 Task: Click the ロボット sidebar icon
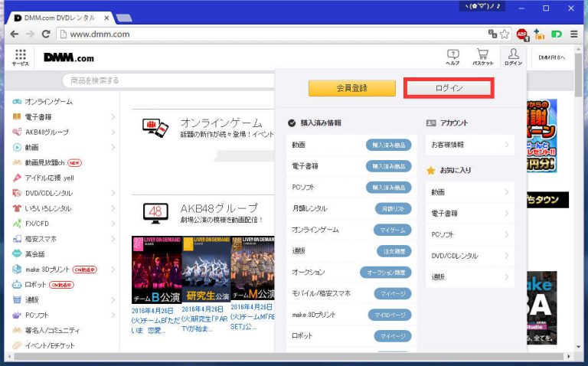click(x=17, y=285)
